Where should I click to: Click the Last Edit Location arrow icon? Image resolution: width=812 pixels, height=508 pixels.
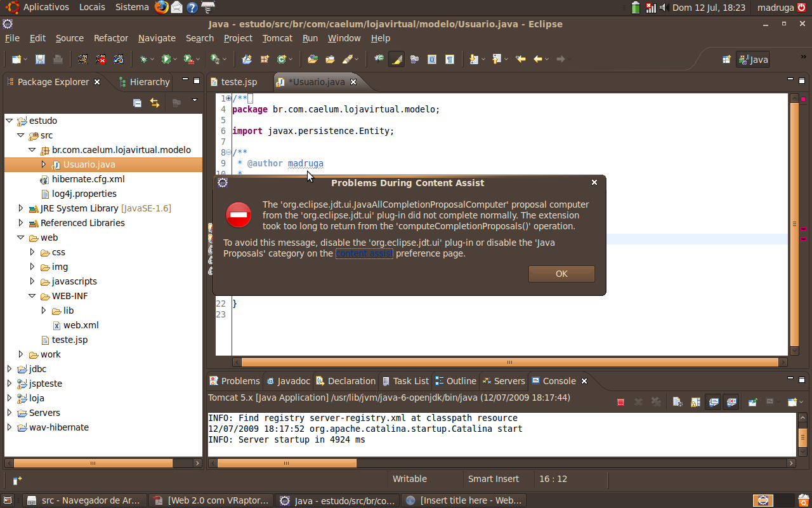pos(521,59)
